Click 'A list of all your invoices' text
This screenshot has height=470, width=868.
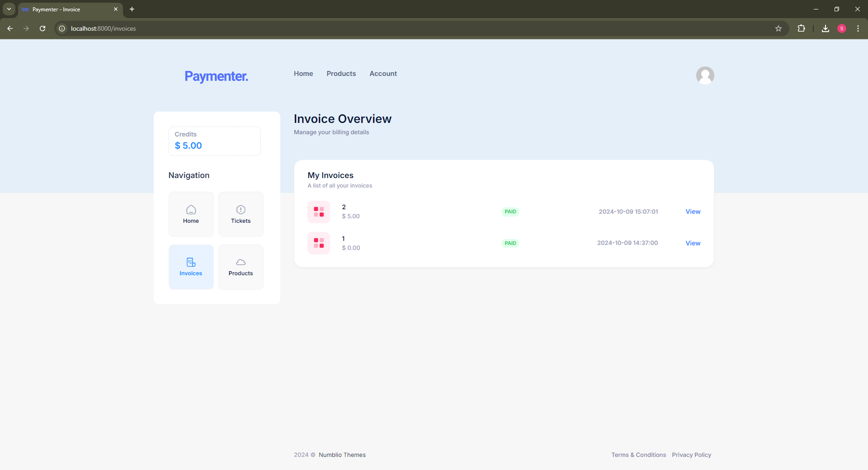click(x=340, y=186)
